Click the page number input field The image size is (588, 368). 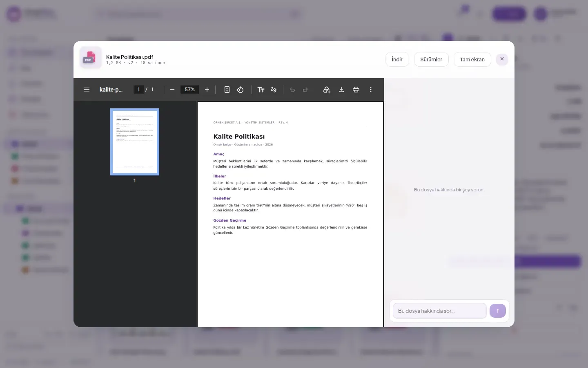point(139,90)
